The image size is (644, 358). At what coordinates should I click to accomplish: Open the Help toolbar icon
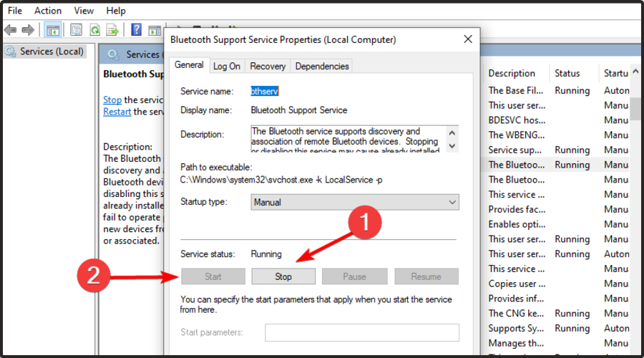tap(137, 30)
